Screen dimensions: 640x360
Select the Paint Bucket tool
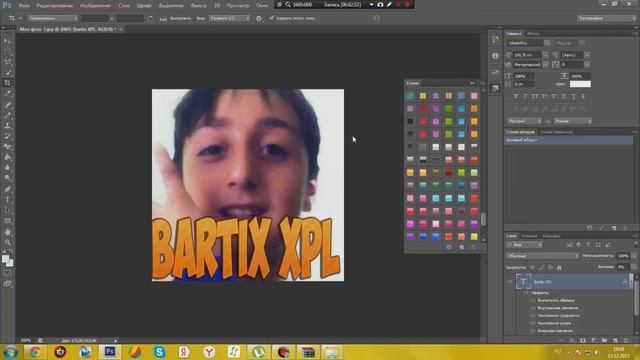click(7, 158)
